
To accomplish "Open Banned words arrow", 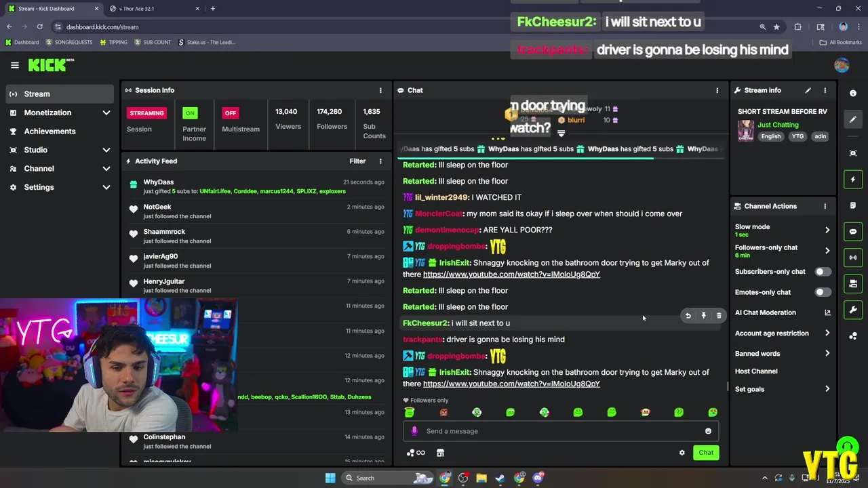I will pos(827,353).
